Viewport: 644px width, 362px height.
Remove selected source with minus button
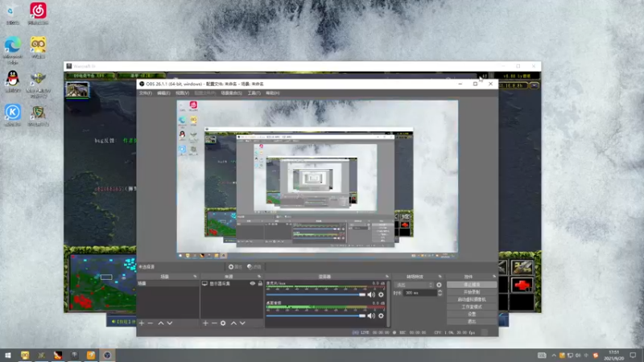(214, 323)
